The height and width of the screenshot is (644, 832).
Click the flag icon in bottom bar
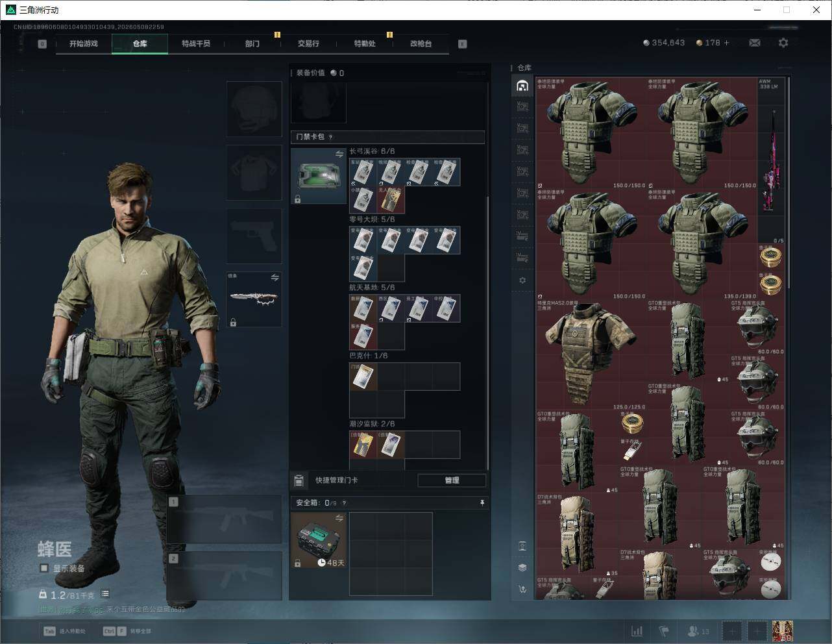pyautogui.click(x=664, y=630)
